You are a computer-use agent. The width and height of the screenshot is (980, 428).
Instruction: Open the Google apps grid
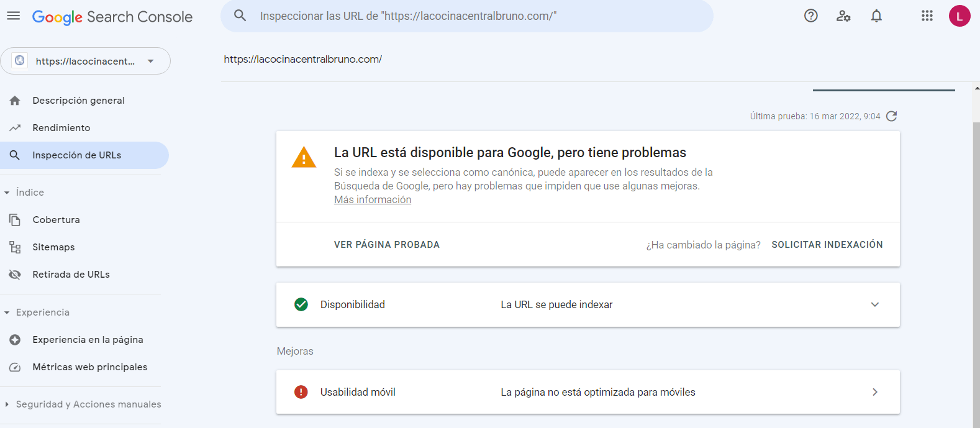coord(927,16)
